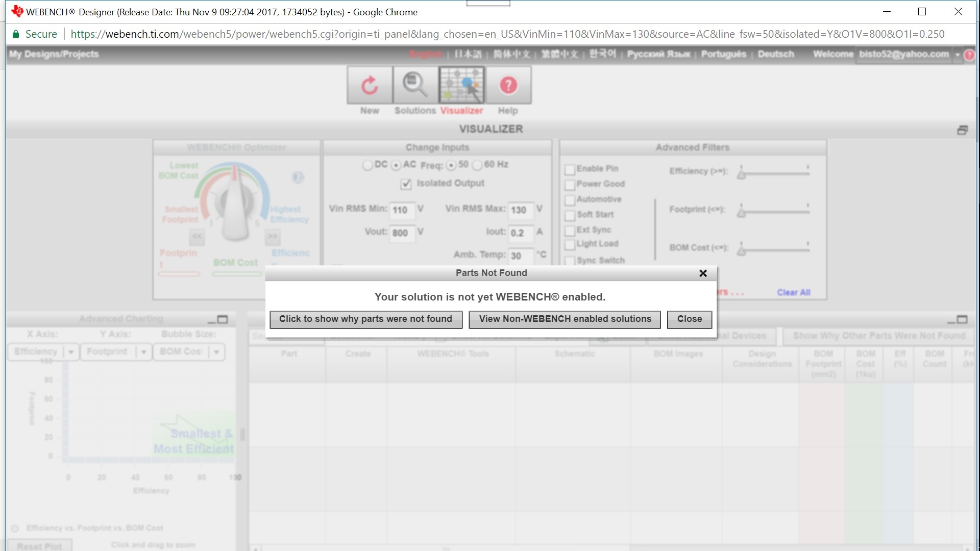980x551 pixels.
Task: Click the browser address URL
Action: coord(507,34)
